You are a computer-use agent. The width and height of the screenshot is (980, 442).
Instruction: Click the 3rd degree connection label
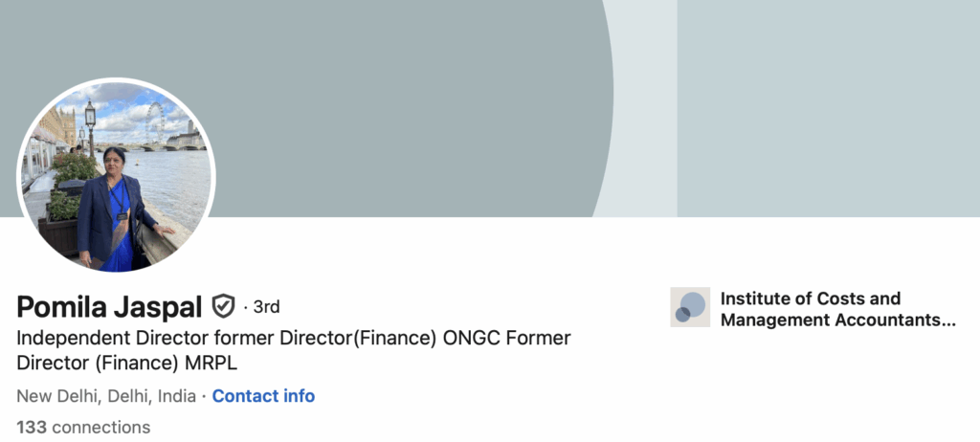point(266,307)
